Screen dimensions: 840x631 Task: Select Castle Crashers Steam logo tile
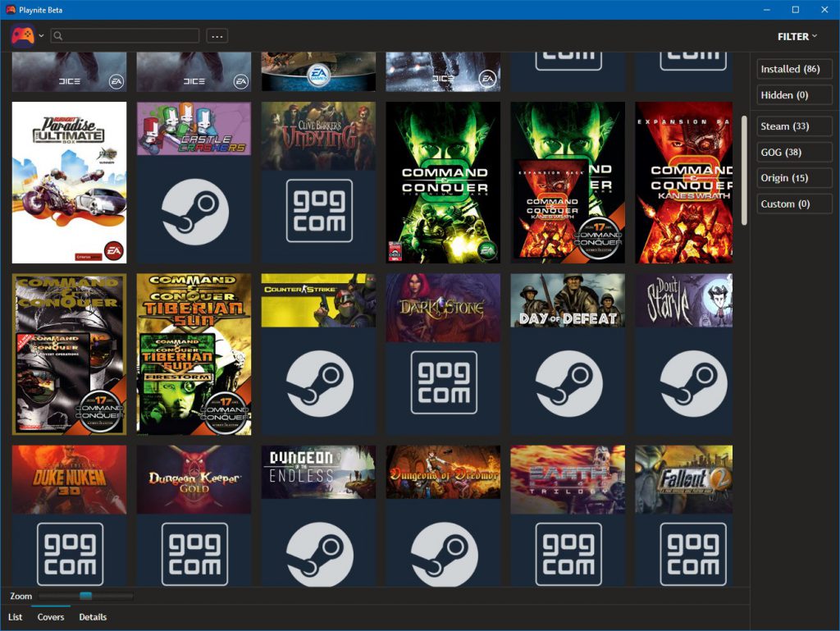coord(195,212)
